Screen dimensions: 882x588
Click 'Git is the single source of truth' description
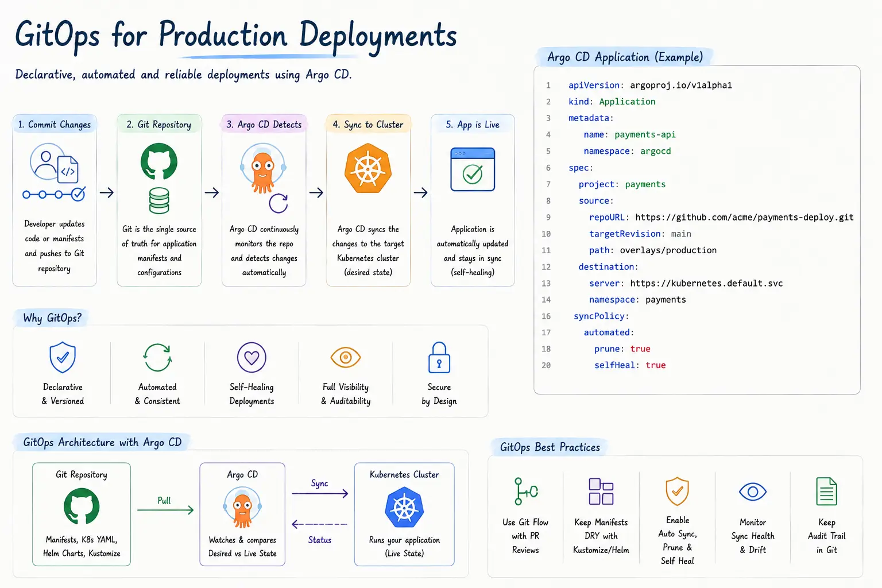pyautogui.click(x=159, y=251)
